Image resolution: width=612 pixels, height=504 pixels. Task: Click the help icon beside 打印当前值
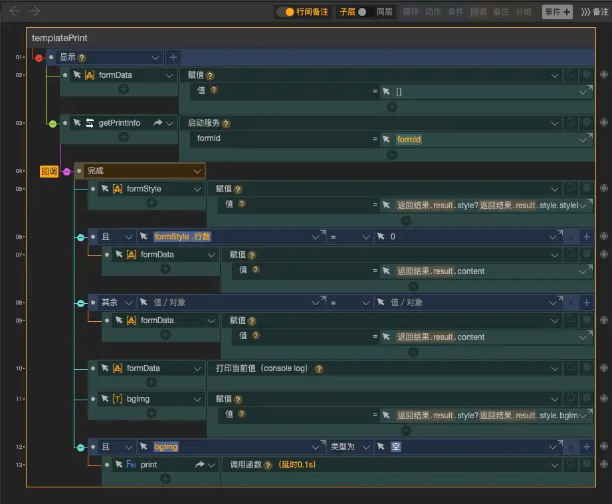318,369
